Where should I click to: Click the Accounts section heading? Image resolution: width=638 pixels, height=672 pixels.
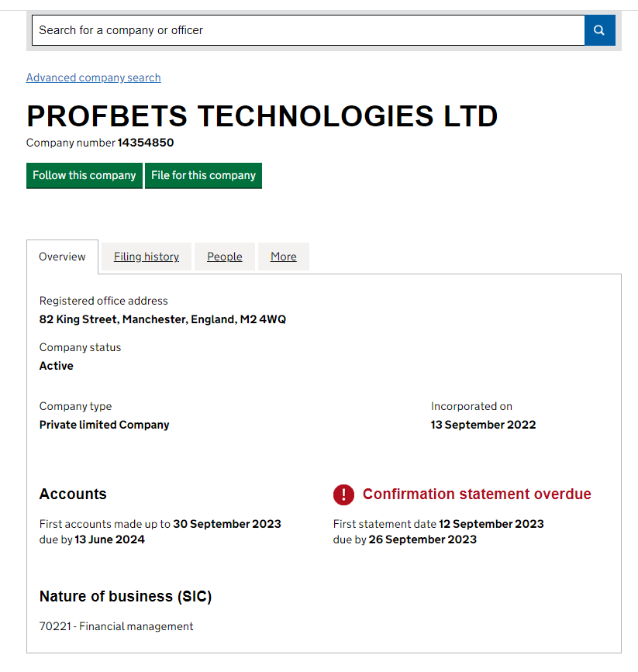coord(73,495)
